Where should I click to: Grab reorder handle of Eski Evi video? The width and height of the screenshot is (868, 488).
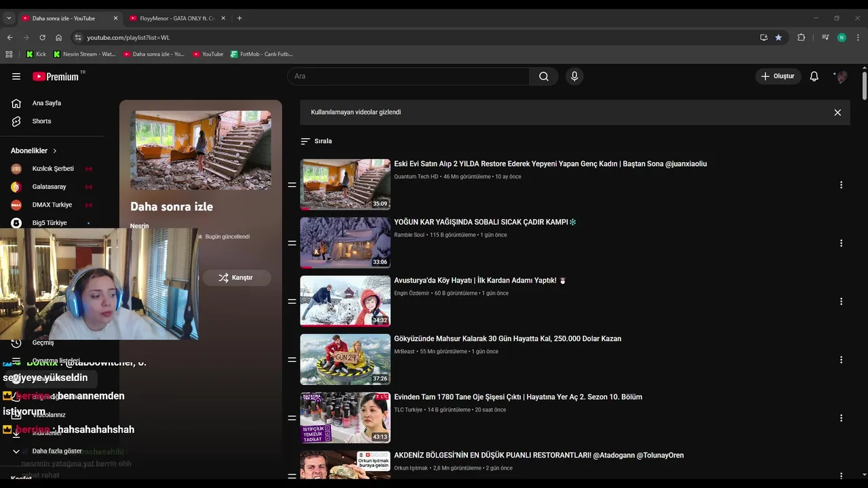click(292, 185)
